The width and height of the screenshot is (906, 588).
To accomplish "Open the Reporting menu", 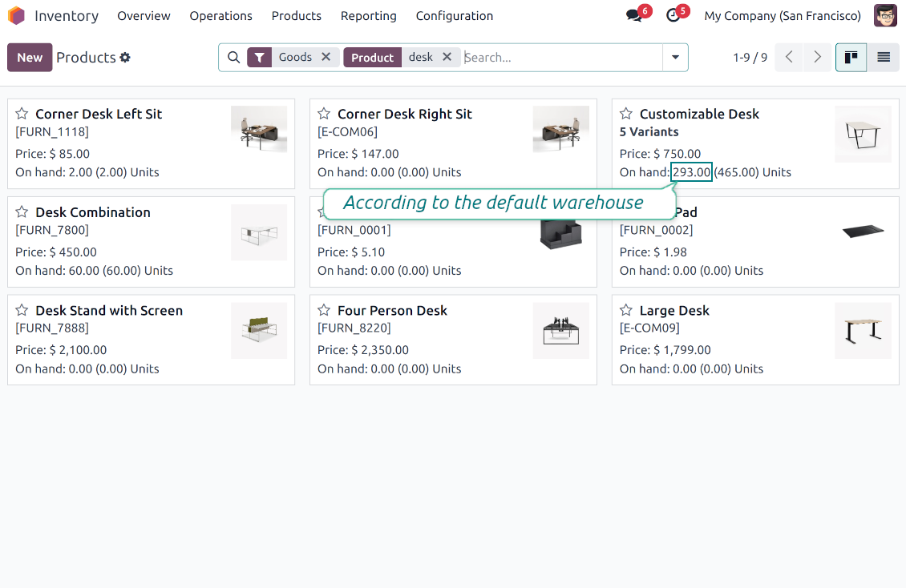I will 368,16.
